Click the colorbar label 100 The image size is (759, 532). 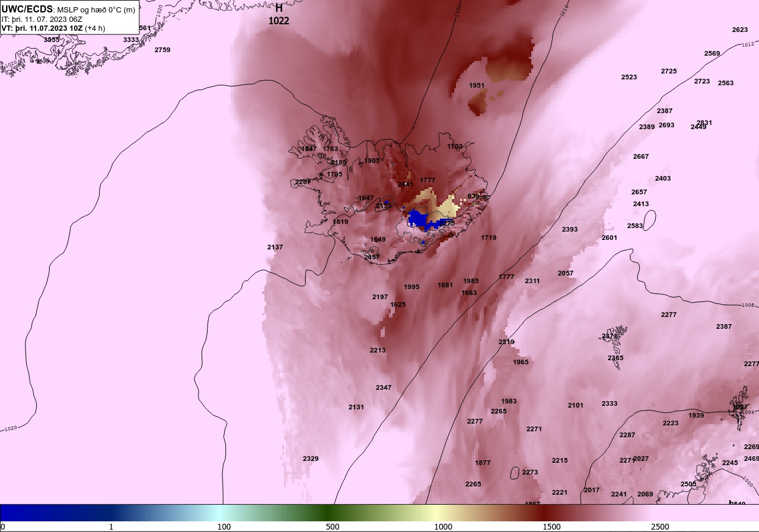click(224, 527)
